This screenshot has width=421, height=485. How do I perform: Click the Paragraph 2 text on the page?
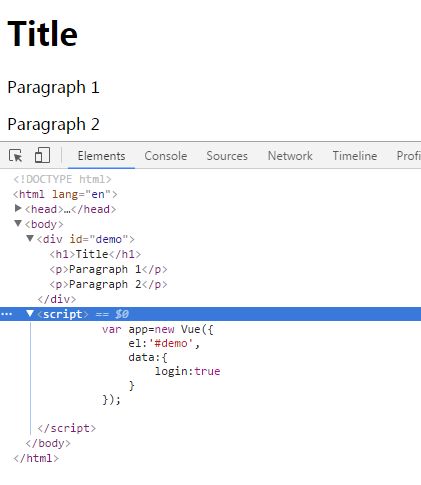[x=53, y=125]
